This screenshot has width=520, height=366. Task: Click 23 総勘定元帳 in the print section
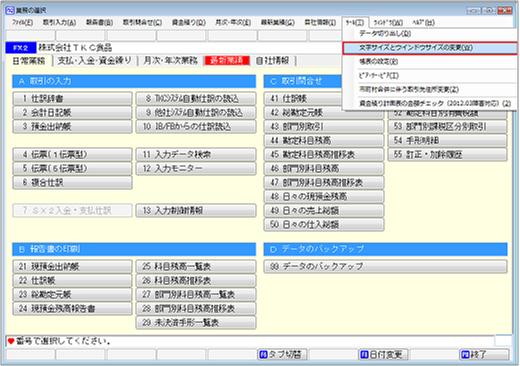tap(72, 295)
